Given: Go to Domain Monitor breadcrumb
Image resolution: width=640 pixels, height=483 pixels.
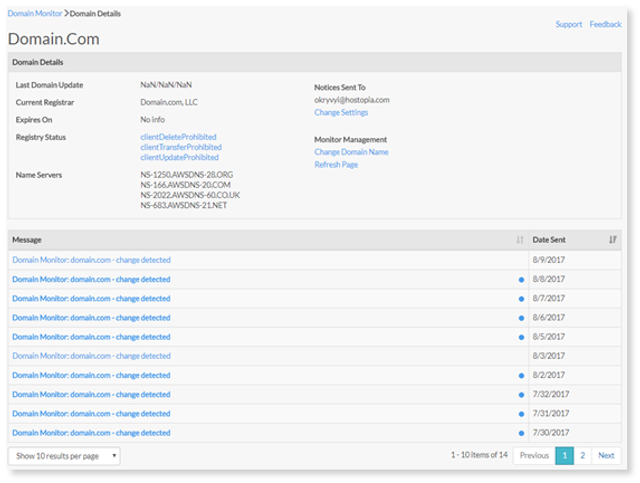Looking at the screenshot, I should [35, 13].
